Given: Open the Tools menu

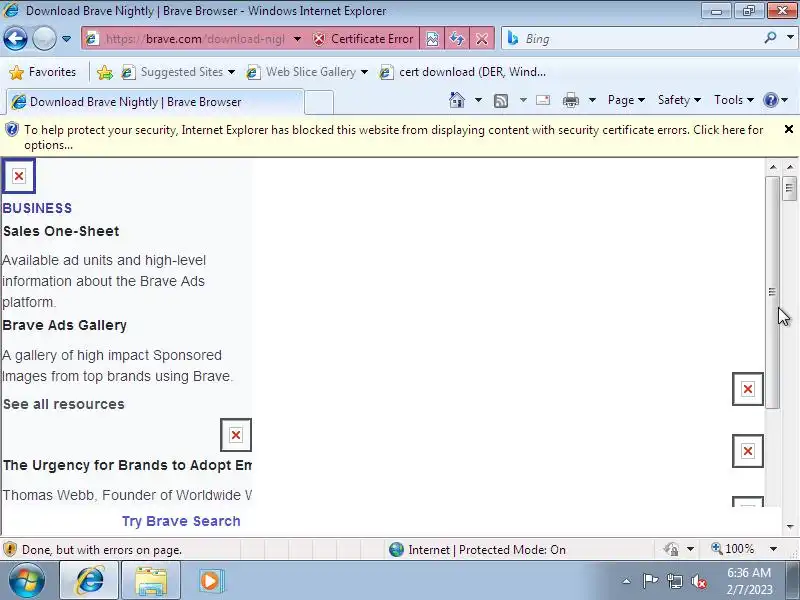Looking at the screenshot, I should (734, 100).
